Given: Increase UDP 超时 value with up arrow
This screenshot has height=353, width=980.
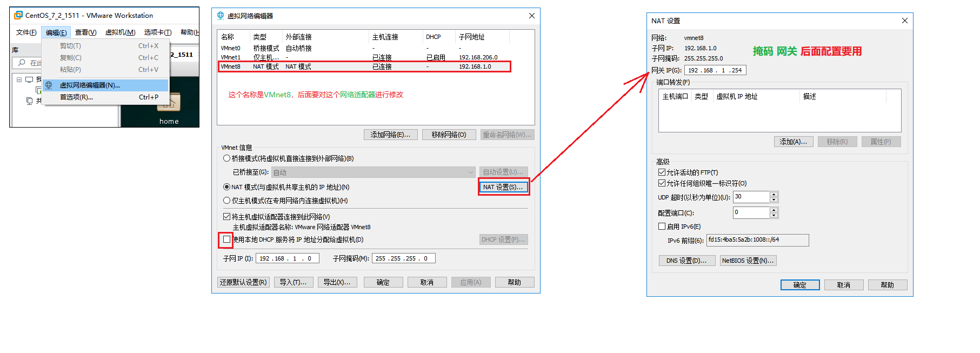Looking at the screenshot, I should point(774,194).
